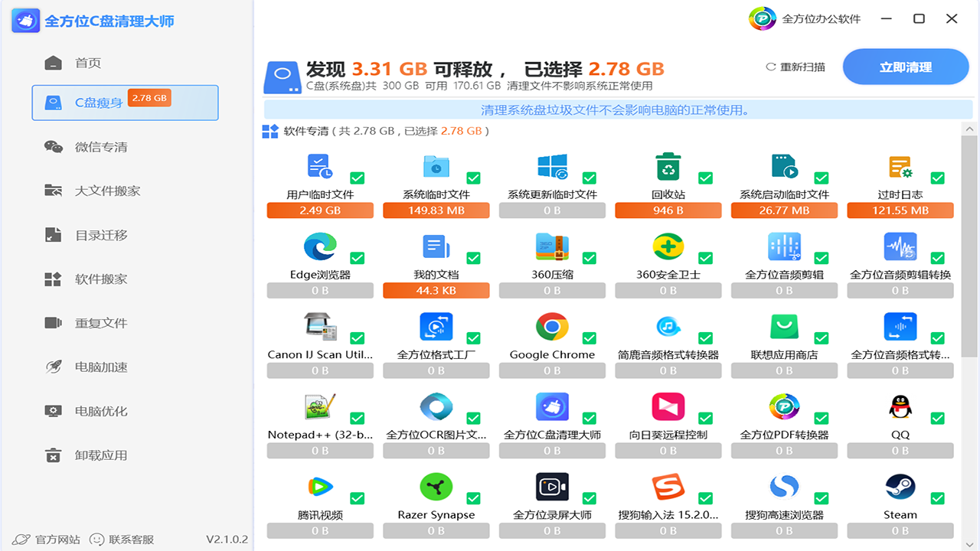Uncheck the Google Chrome cleanup checkbox

pos(589,337)
